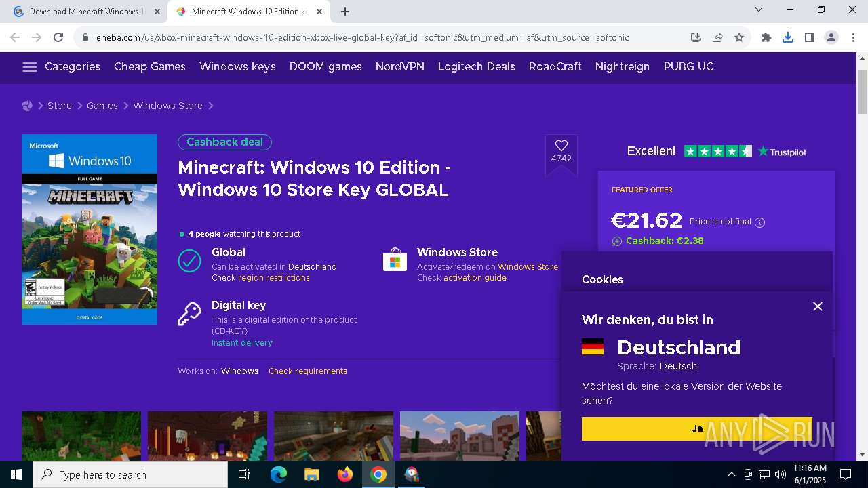Open File Explorer from taskbar

click(312, 474)
